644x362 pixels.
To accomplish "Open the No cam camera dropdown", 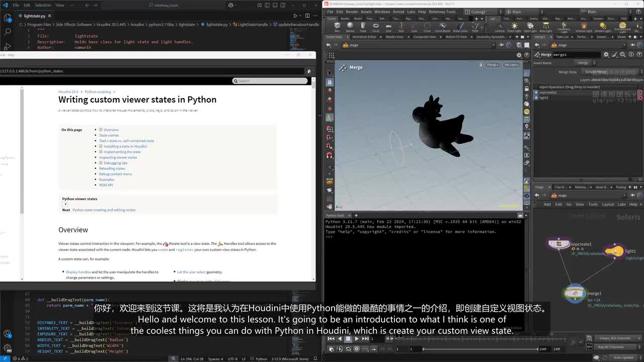I will [x=512, y=65].
